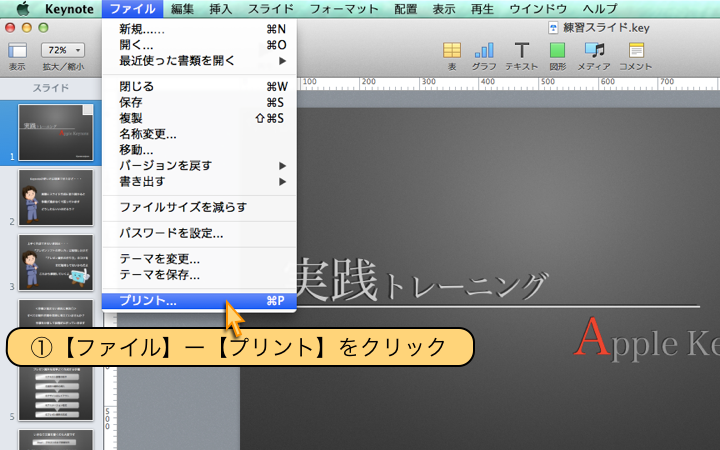This screenshot has height=450, width=720.
Task: Select プリント… in the file menu
Action: click(x=199, y=301)
